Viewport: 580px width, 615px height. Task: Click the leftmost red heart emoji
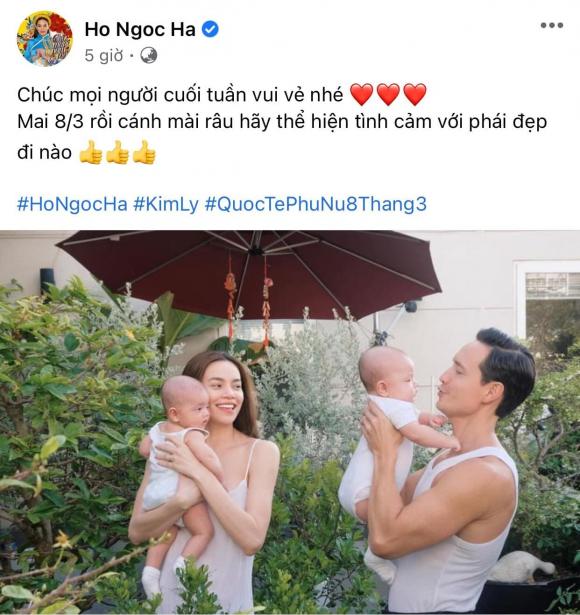tap(361, 95)
